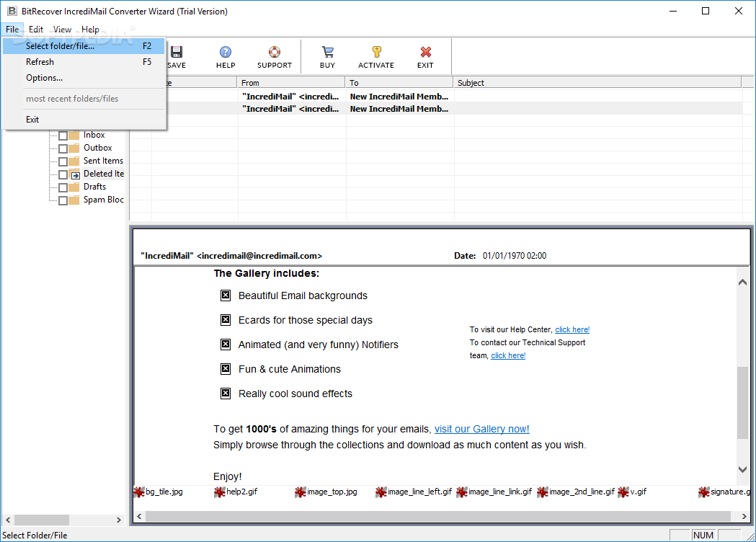Click the preview vertical scrollbar thumb

pyautogui.click(x=742, y=403)
